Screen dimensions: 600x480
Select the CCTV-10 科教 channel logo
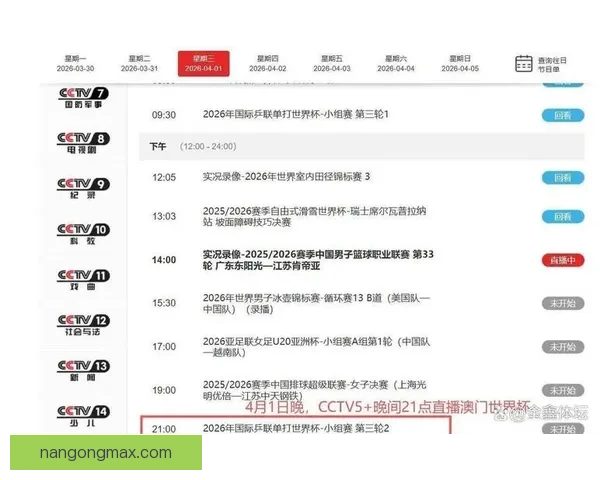point(83,234)
